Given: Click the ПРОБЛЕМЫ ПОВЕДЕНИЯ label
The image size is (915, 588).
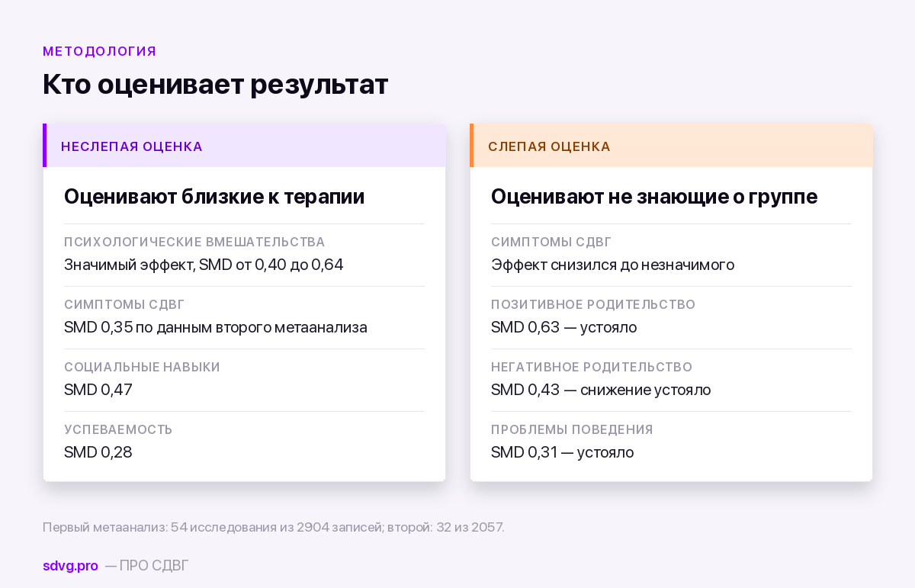Looking at the screenshot, I should tap(572, 430).
